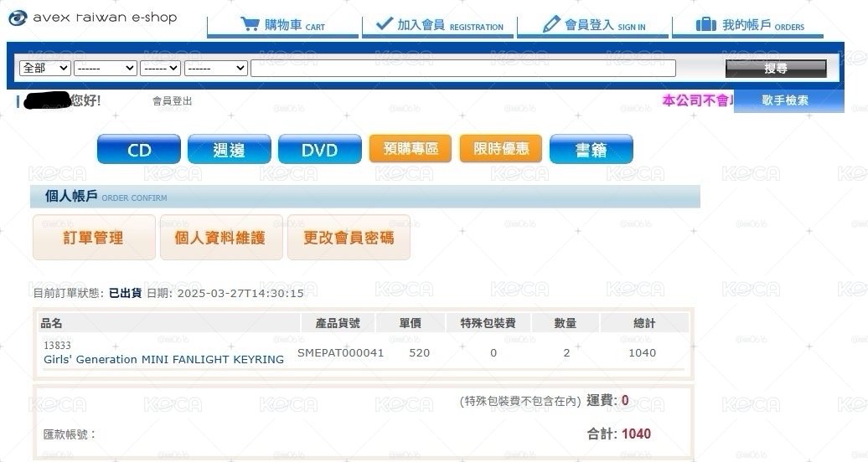
Task: Expand the third narrow search filter dropdown
Action: [x=161, y=68]
